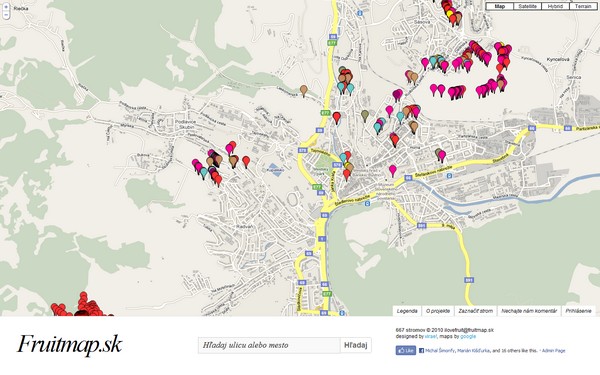Image resolution: width=600 pixels, height=375 pixels.
Task: Open the O projekte tab
Action: point(438,311)
